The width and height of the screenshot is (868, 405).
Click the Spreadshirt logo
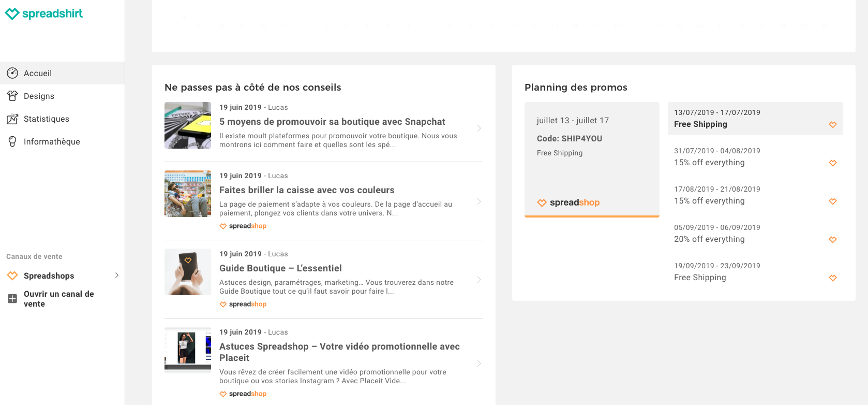click(44, 13)
